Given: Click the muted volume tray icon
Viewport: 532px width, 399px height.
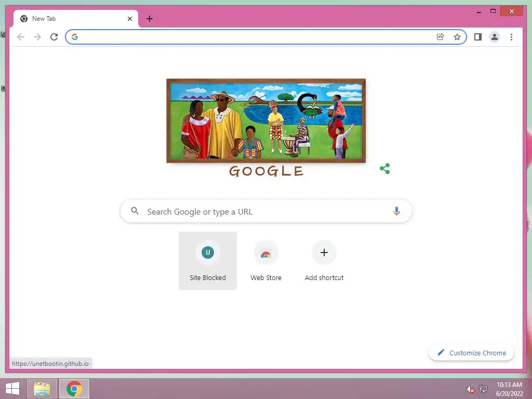Looking at the screenshot, I should click(x=470, y=389).
